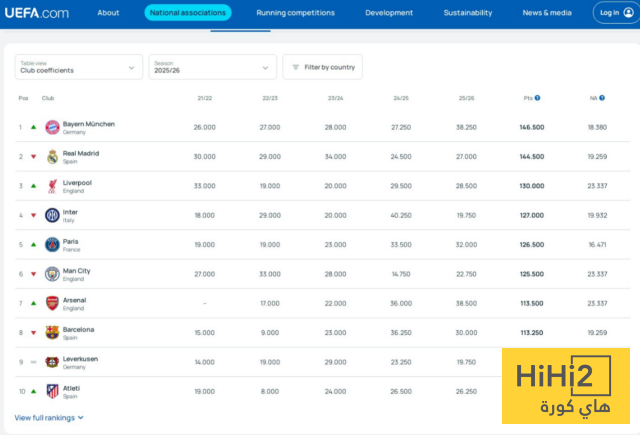Click the Liverpool club crest icon

coord(52,186)
